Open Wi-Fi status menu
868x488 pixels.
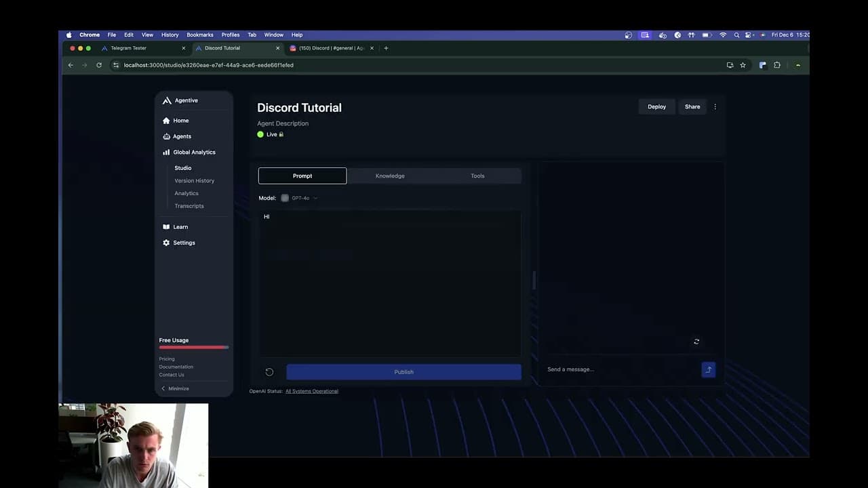(x=723, y=35)
